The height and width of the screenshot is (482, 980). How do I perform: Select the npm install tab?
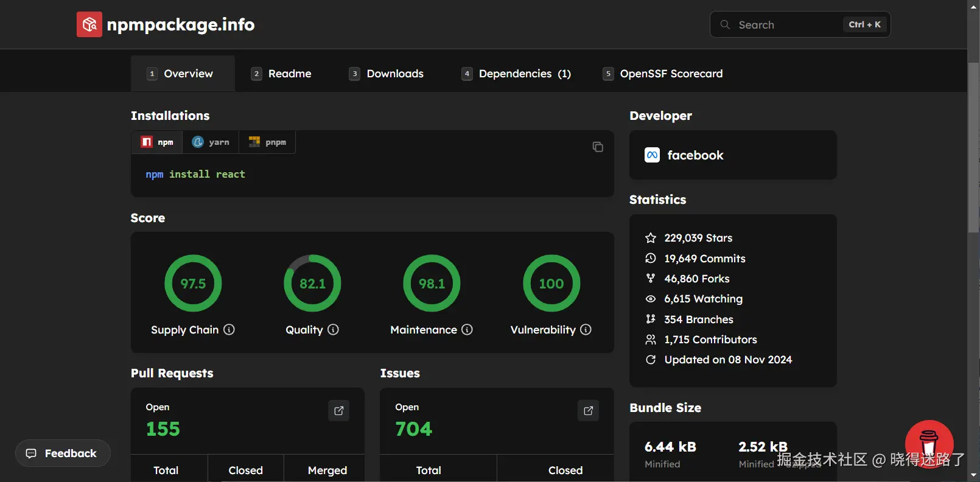coord(157,142)
